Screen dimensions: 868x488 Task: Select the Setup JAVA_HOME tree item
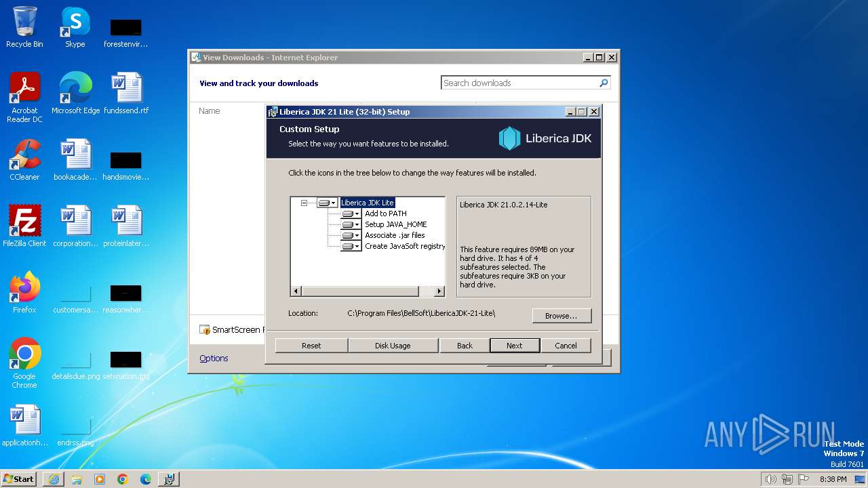click(x=396, y=224)
